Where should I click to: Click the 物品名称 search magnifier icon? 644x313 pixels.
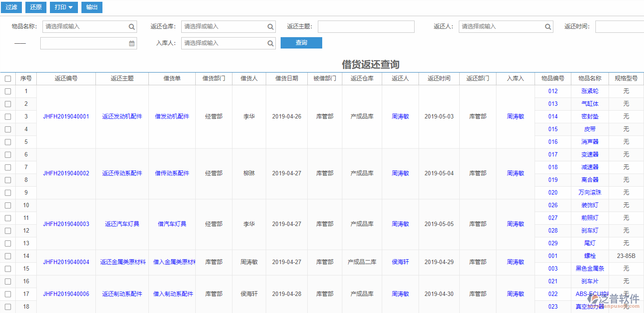pyautogui.click(x=131, y=26)
